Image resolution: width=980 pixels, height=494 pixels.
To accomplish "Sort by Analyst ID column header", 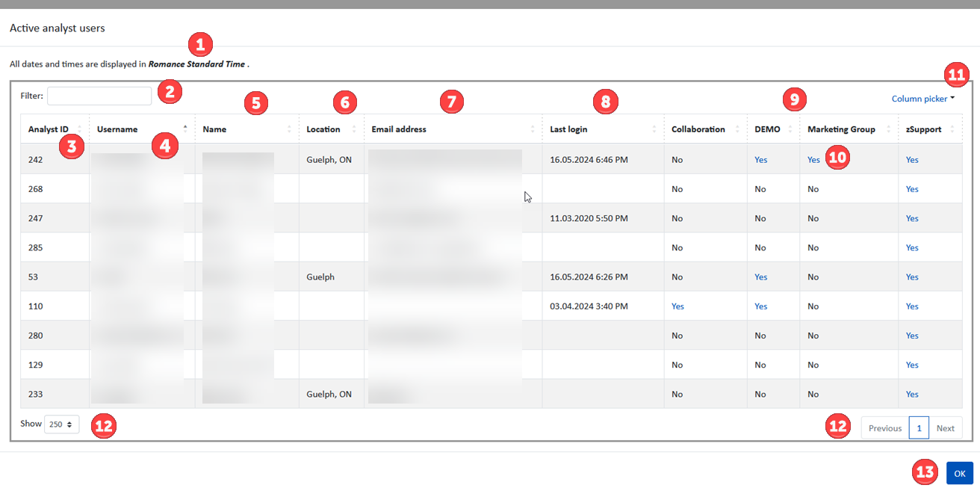I will (55, 129).
